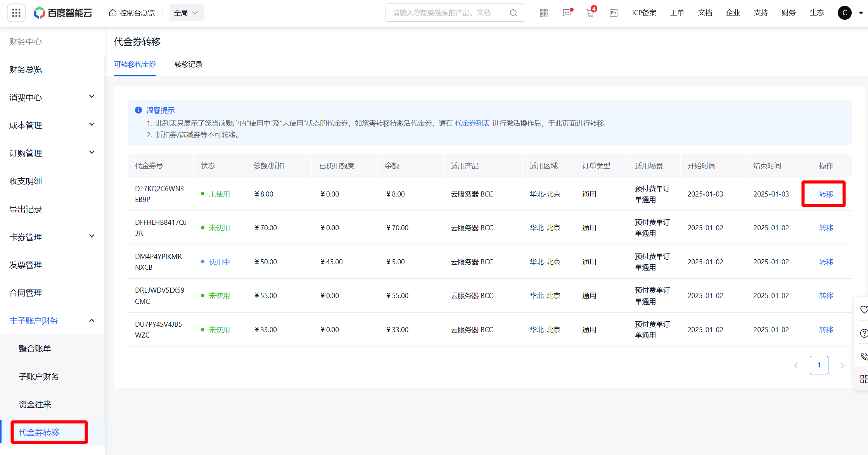Click the phone contact floating icon
The width and height of the screenshot is (868, 455).
(864, 356)
